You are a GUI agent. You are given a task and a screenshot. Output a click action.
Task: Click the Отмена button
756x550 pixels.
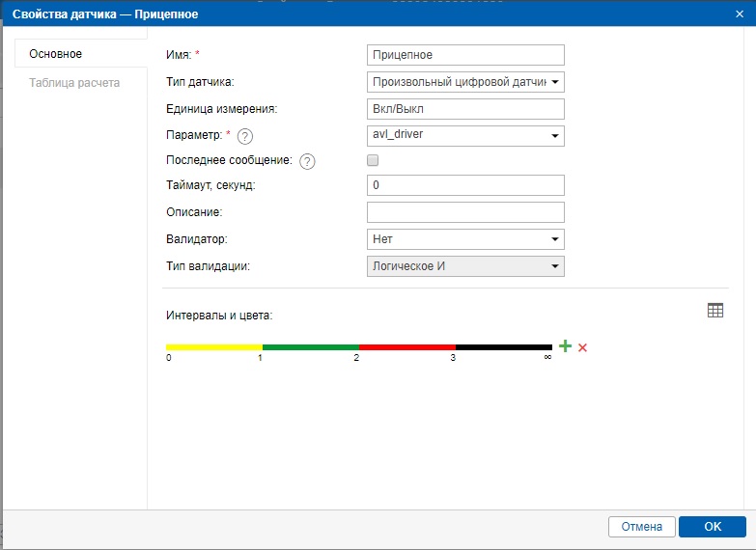641,527
